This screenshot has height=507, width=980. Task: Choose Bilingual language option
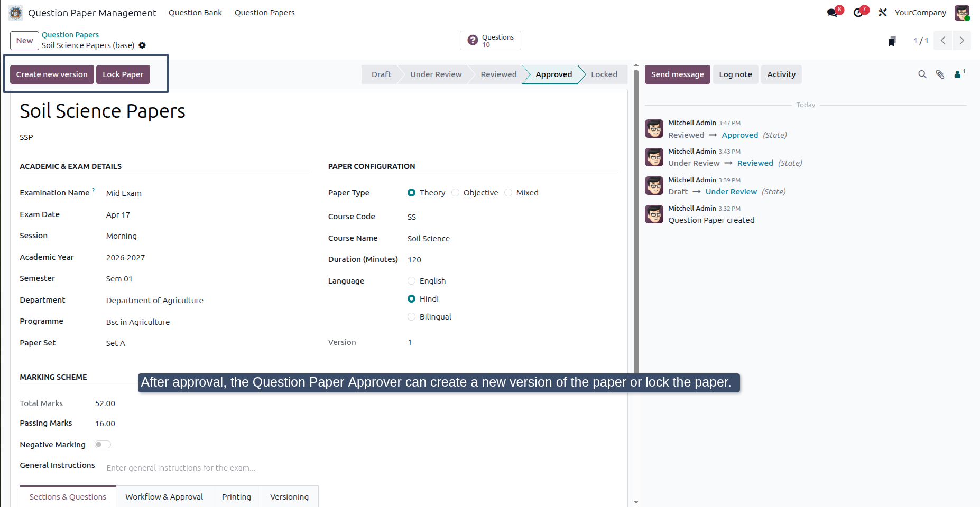tap(411, 317)
